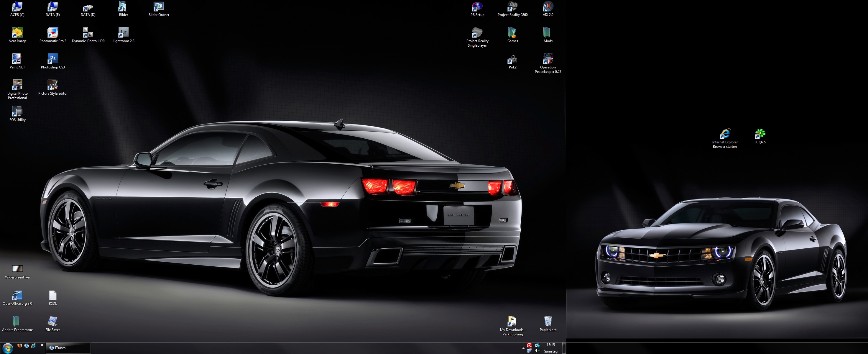This screenshot has width=868, height=354.
Task: Open the two-monitors tray icon
Action: point(529,351)
